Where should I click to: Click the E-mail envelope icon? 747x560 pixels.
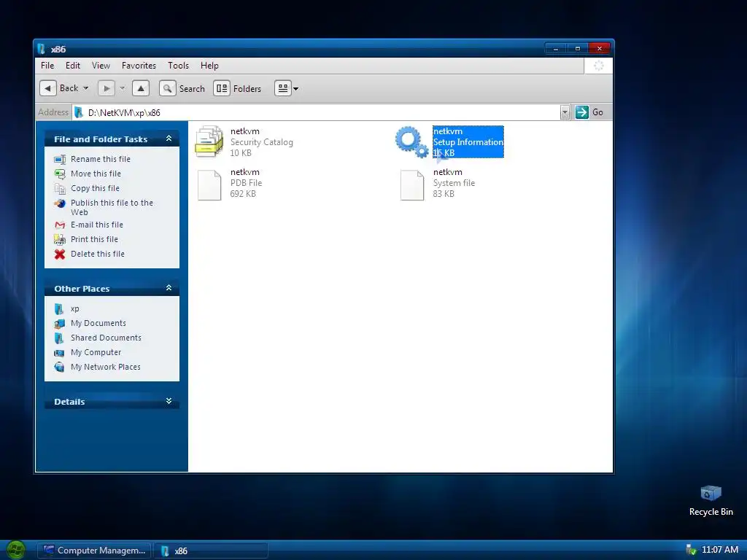(x=60, y=225)
